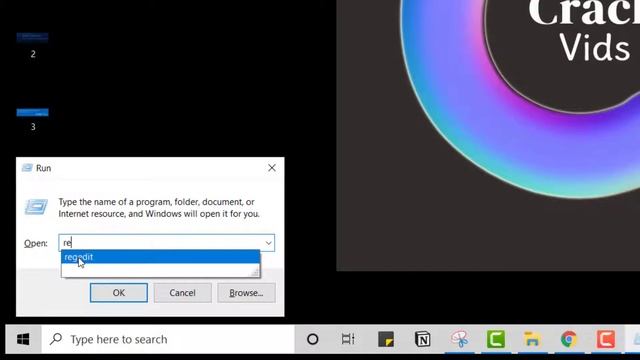Viewport: 640px width, 360px height.
Task: Click OK in the Run dialog
Action: point(119,293)
